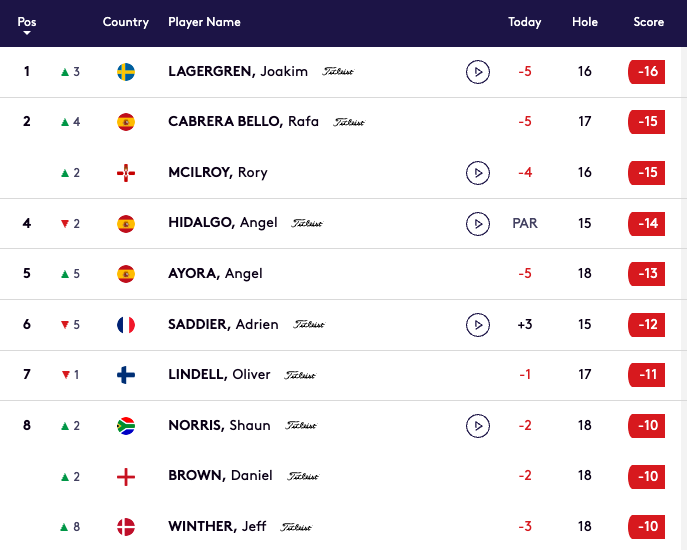Click the play button for Norris
Screen dimensions: 687x550
pyautogui.click(x=478, y=425)
